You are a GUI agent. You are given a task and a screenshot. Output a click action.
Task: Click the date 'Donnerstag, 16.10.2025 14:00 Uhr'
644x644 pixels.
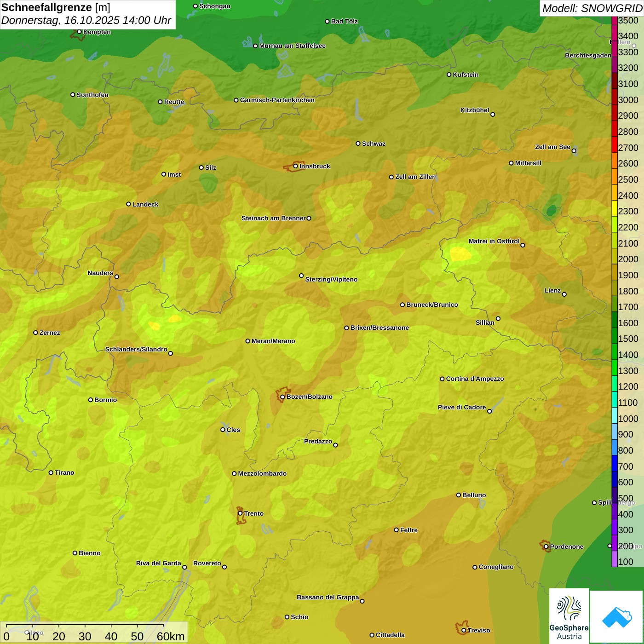[x=86, y=21]
